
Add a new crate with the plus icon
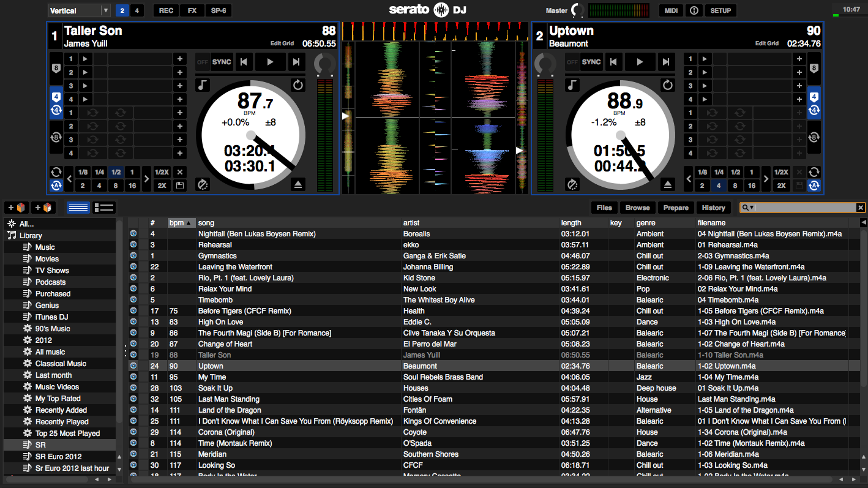pos(16,208)
